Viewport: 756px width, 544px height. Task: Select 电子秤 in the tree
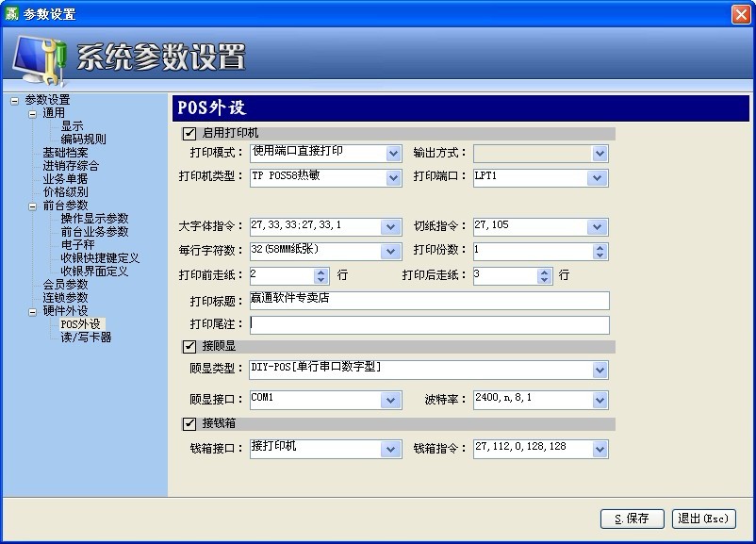tap(77, 245)
